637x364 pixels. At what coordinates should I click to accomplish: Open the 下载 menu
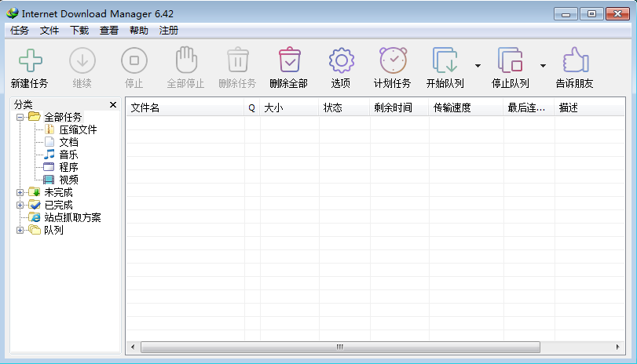(79, 31)
